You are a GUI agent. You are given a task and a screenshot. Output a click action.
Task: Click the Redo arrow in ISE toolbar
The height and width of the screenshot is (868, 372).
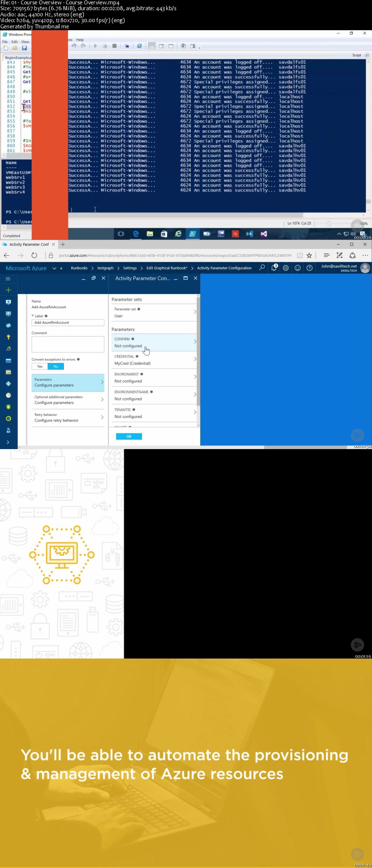click(x=83, y=46)
